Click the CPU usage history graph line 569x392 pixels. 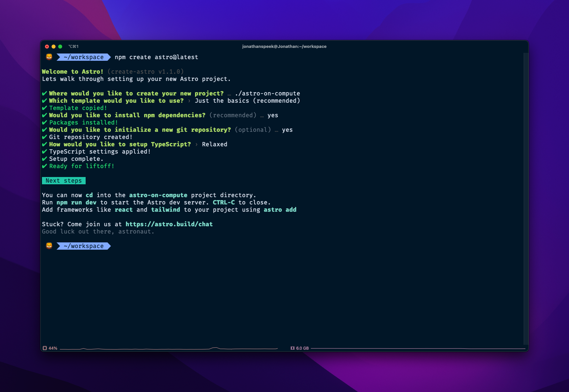pos(169,348)
